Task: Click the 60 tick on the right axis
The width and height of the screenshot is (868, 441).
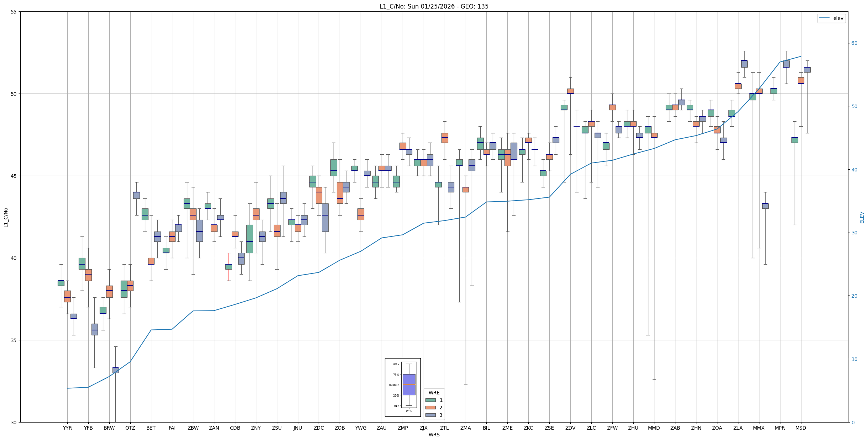Action: click(854, 43)
